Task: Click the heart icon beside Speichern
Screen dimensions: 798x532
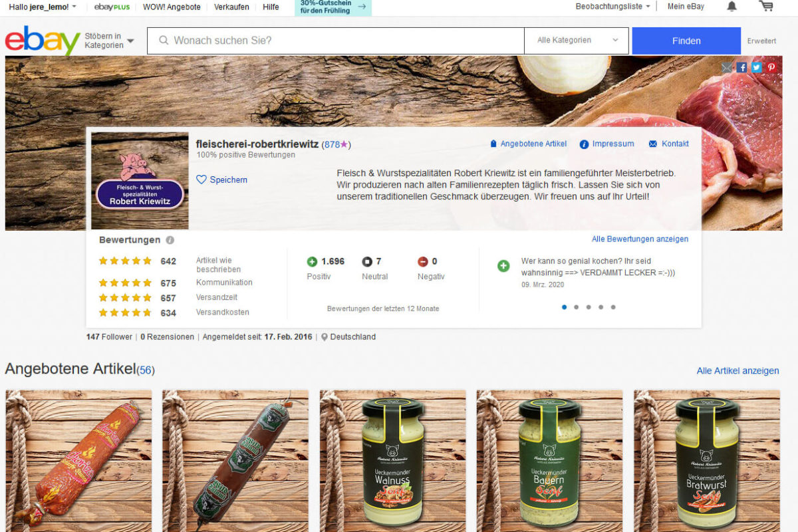Action: pos(201,180)
